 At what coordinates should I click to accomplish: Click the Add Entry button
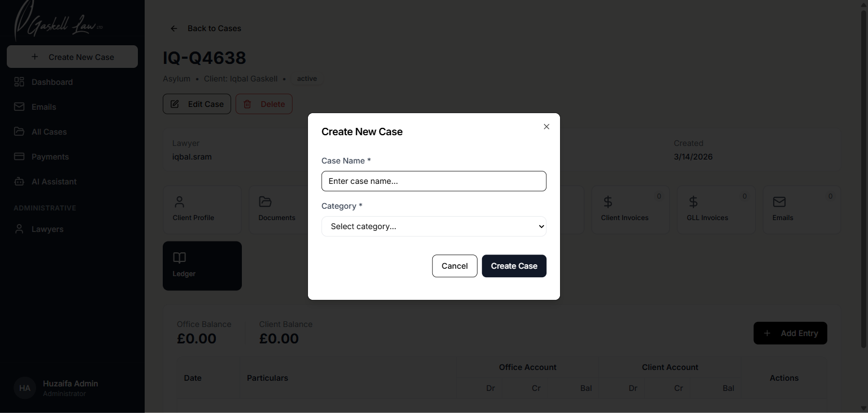(790, 333)
